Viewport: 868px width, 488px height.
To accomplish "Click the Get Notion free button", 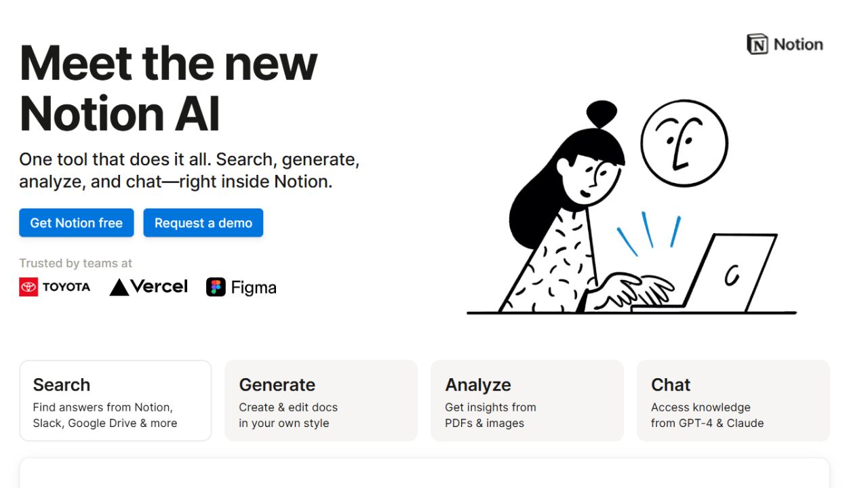I will (x=76, y=222).
